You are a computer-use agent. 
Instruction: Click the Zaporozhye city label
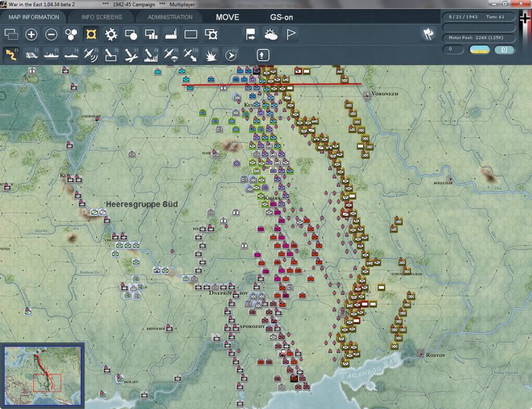(251, 326)
